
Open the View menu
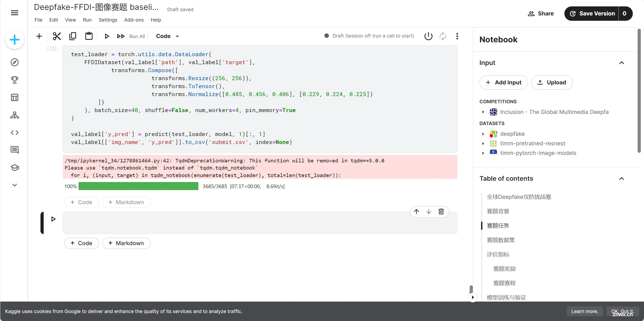[x=71, y=20]
